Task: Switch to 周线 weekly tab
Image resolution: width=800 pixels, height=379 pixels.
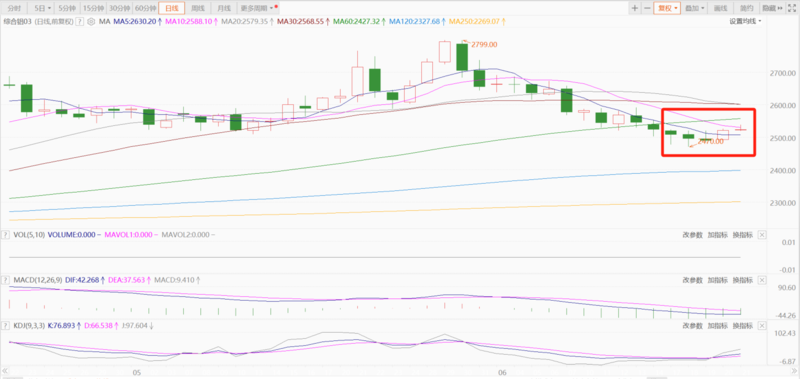Action: pos(198,8)
